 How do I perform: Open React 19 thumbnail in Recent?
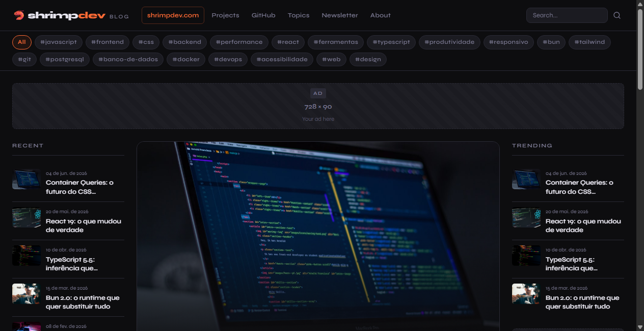[26, 218]
